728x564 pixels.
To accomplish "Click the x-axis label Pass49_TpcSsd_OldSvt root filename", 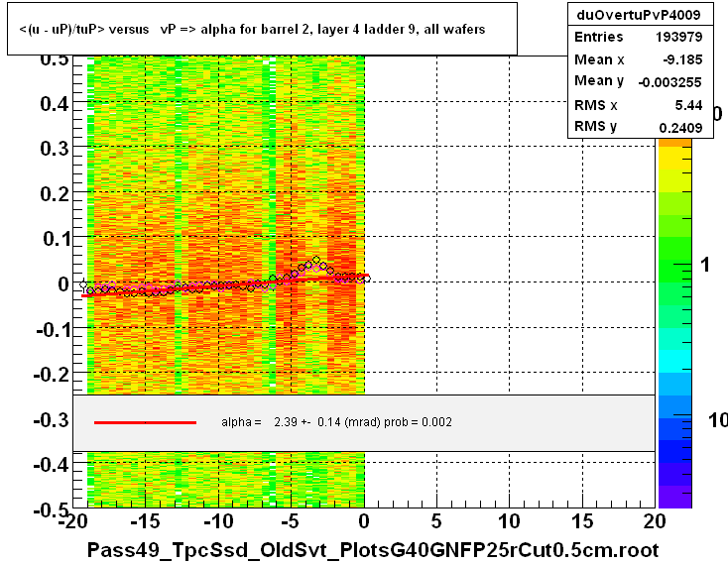I will click(373, 550).
